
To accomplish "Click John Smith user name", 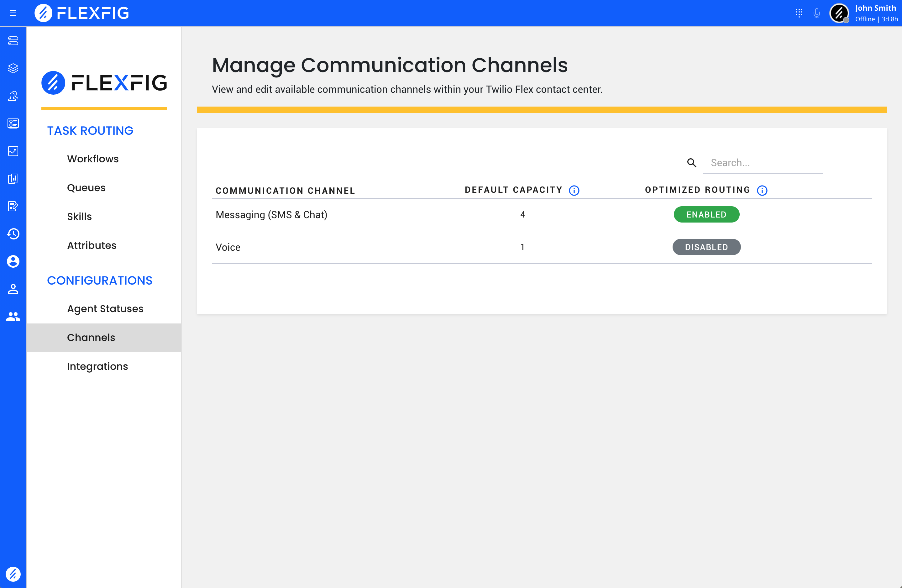I will 875,8.
